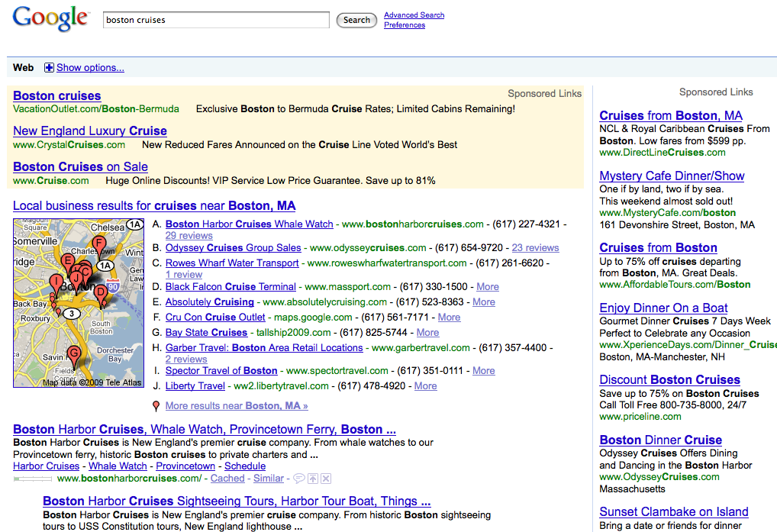
Task: Click More next to Bay State Cruises
Action: pos(427,333)
